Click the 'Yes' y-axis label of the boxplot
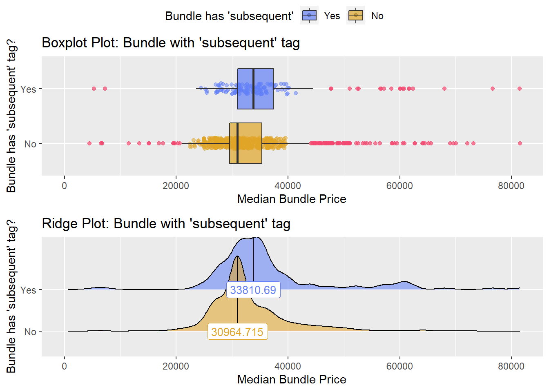 [28, 89]
